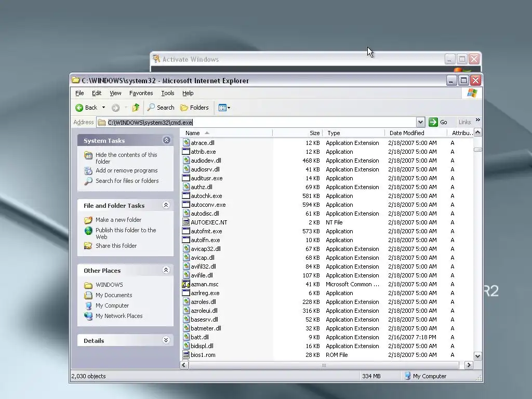
Task: Select the authz.dll file icon
Action: pyautogui.click(x=186, y=187)
